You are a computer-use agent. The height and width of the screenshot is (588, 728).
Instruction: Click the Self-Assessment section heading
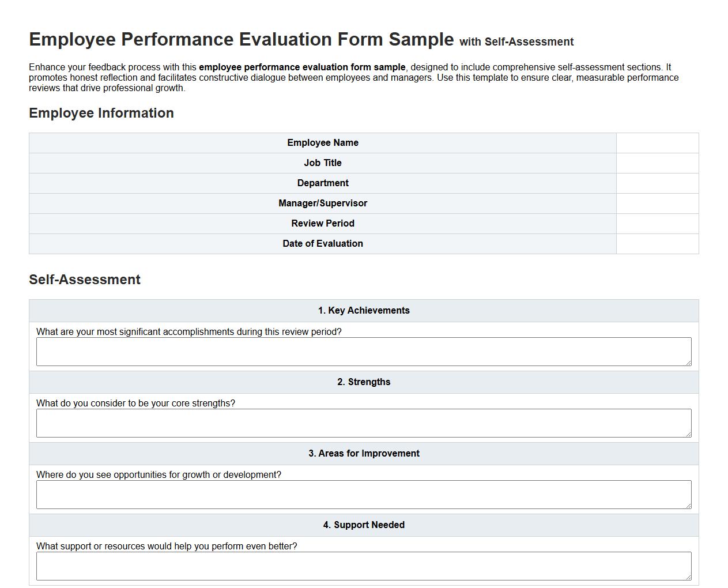coord(84,280)
